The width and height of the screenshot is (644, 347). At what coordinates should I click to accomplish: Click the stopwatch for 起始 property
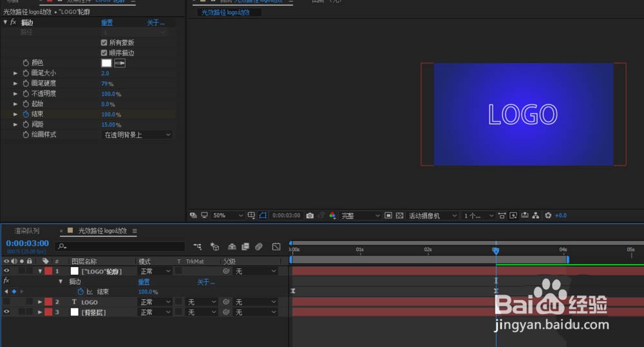[26, 104]
